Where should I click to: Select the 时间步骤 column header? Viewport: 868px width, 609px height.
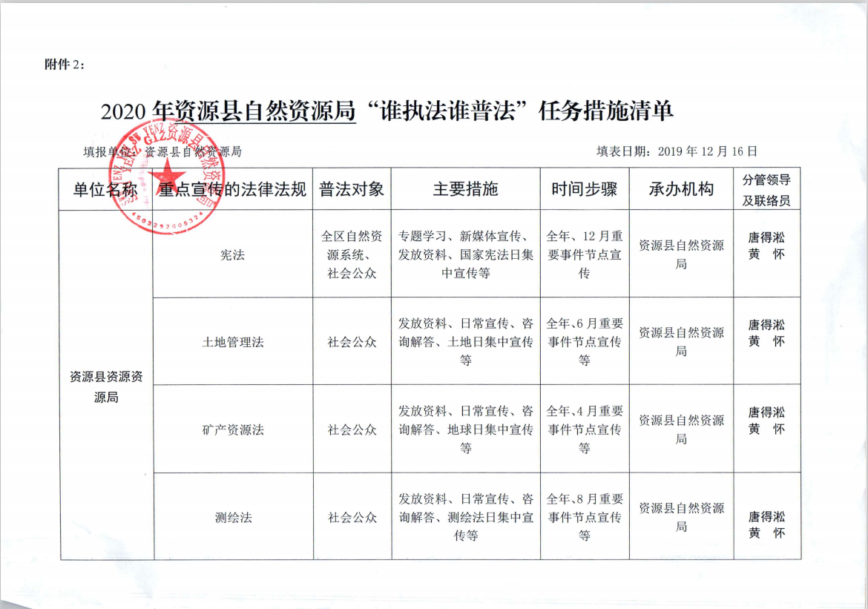[584, 189]
